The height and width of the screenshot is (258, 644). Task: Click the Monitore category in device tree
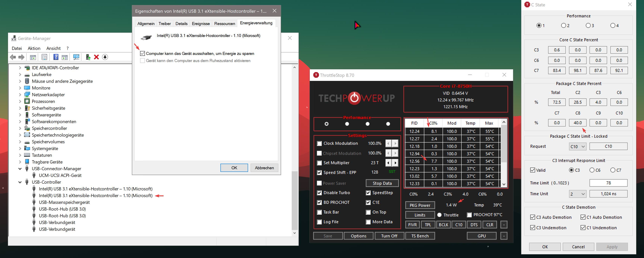coord(41,88)
